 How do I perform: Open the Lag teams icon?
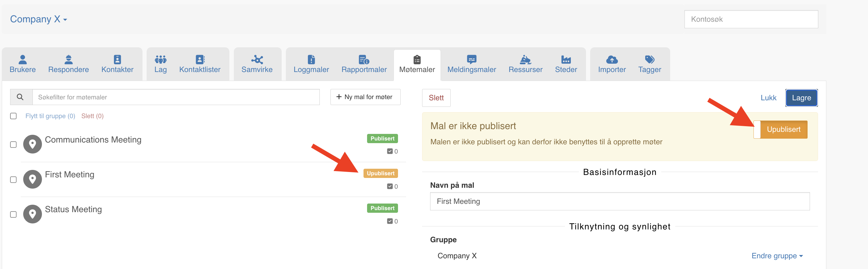(160, 60)
